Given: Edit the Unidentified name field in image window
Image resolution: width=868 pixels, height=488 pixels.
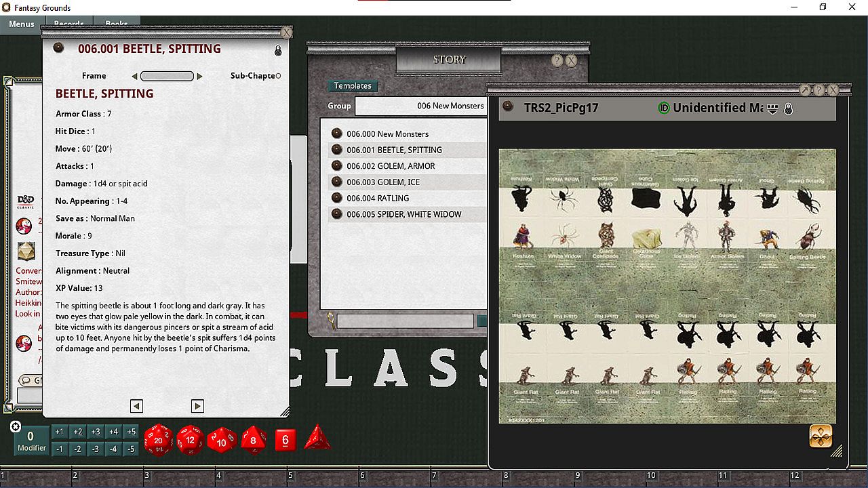Looking at the screenshot, I should [718, 108].
